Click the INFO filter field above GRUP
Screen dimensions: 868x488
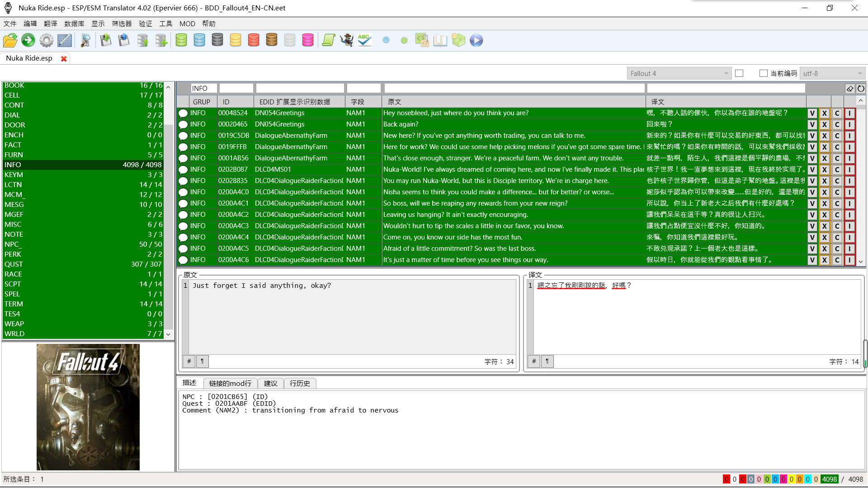pyautogui.click(x=203, y=89)
